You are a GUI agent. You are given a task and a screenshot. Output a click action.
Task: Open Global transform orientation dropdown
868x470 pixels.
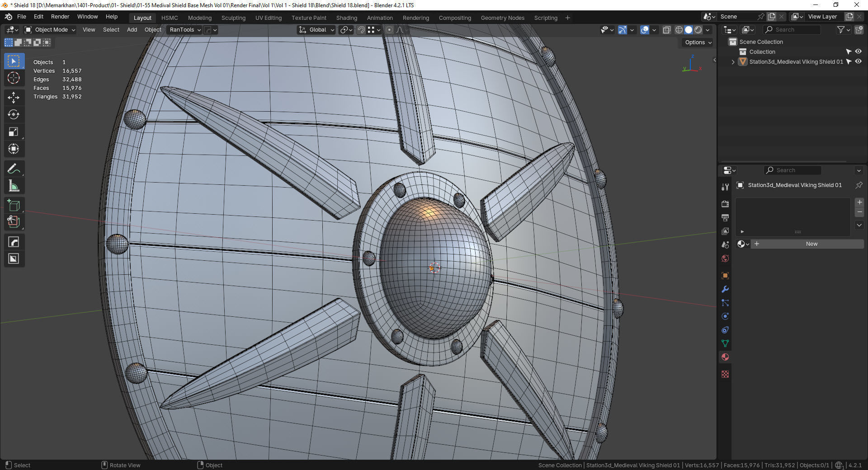tap(316, 30)
